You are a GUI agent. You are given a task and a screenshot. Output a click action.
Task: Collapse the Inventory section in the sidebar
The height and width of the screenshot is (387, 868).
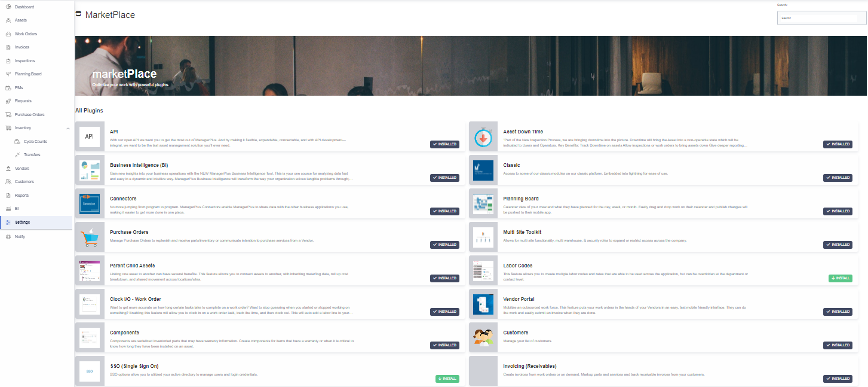click(x=68, y=127)
